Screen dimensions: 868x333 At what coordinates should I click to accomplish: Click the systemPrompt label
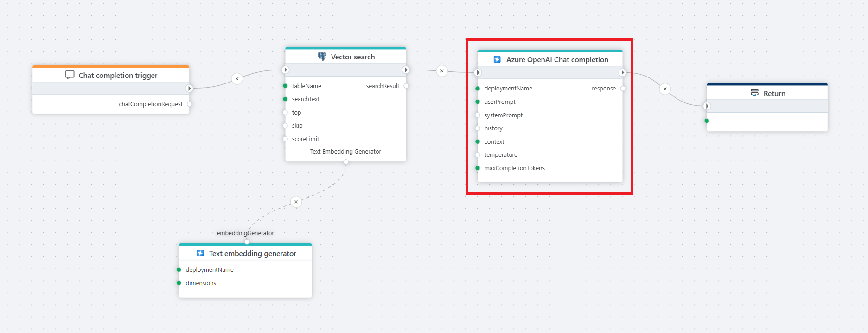[504, 115]
